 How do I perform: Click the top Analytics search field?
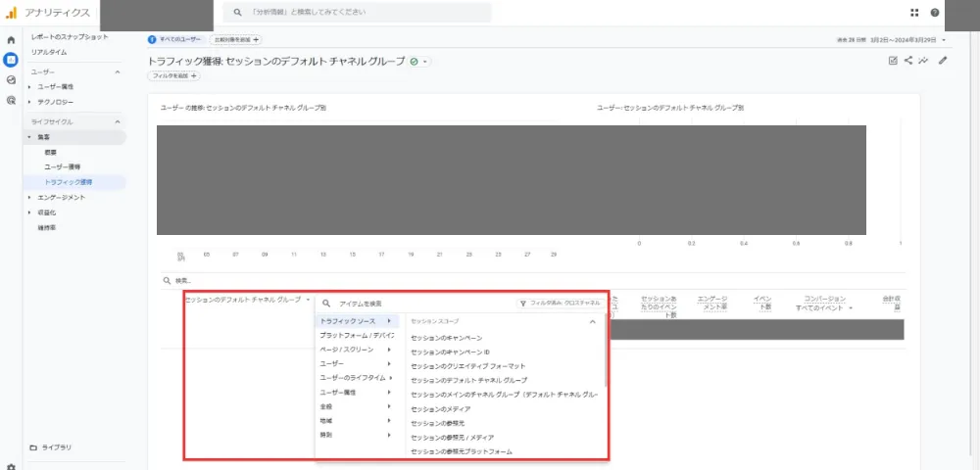(x=358, y=12)
